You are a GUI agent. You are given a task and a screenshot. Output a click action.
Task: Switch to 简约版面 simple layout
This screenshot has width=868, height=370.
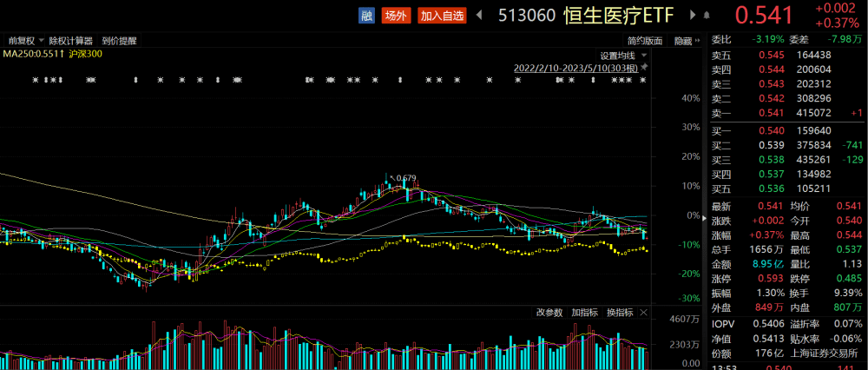tap(645, 40)
